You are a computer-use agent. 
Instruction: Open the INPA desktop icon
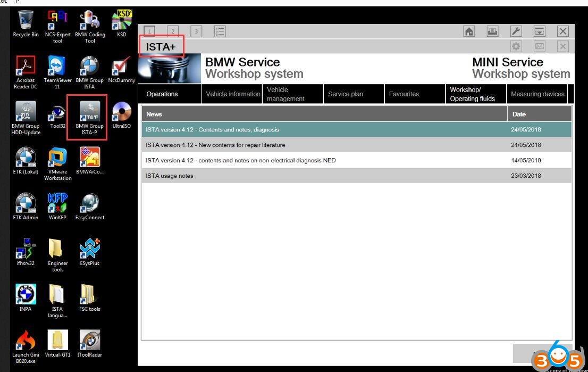tap(26, 297)
